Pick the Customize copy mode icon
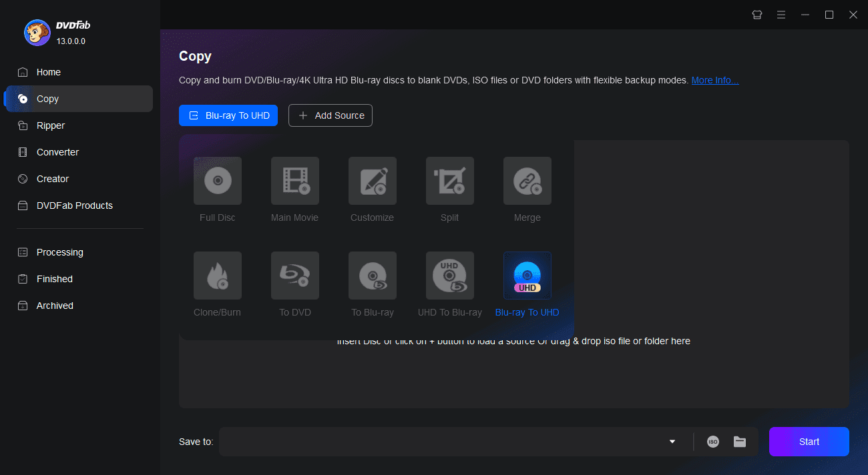Image resolution: width=868 pixels, height=475 pixels. (373, 181)
